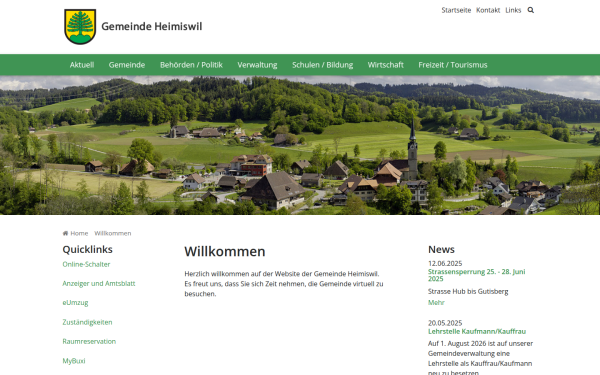600x375 pixels.
Task: Click Home in the breadcrumb
Action: pos(79,233)
